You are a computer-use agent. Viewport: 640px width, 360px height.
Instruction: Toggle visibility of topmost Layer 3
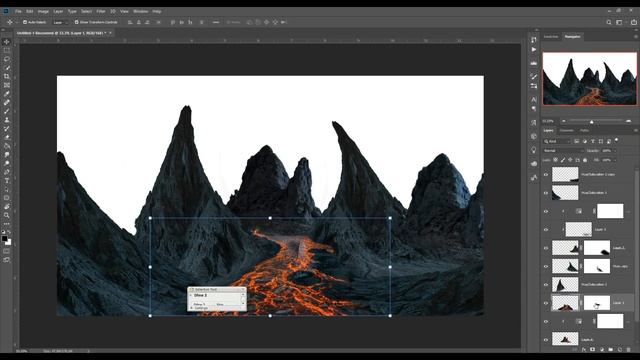[546, 230]
